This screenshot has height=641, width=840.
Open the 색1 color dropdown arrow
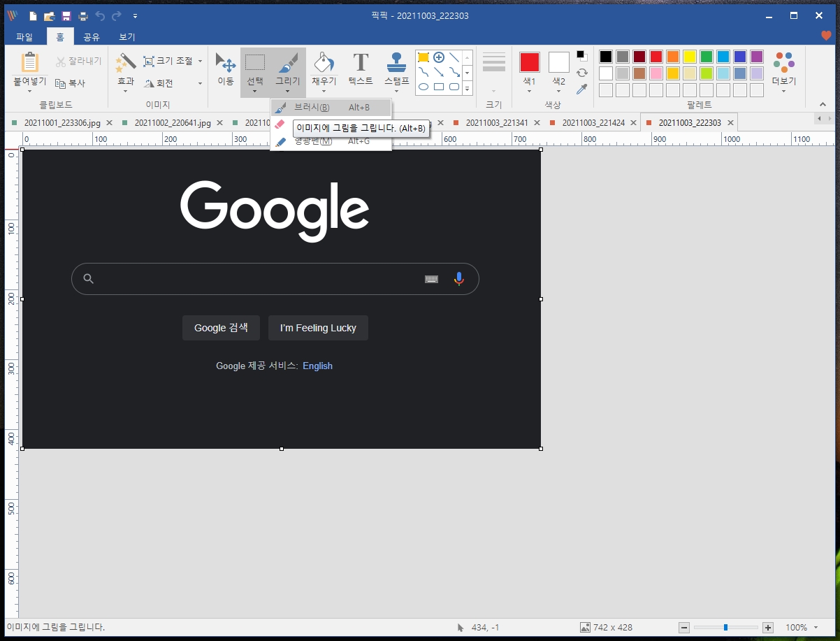click(529, 91)
